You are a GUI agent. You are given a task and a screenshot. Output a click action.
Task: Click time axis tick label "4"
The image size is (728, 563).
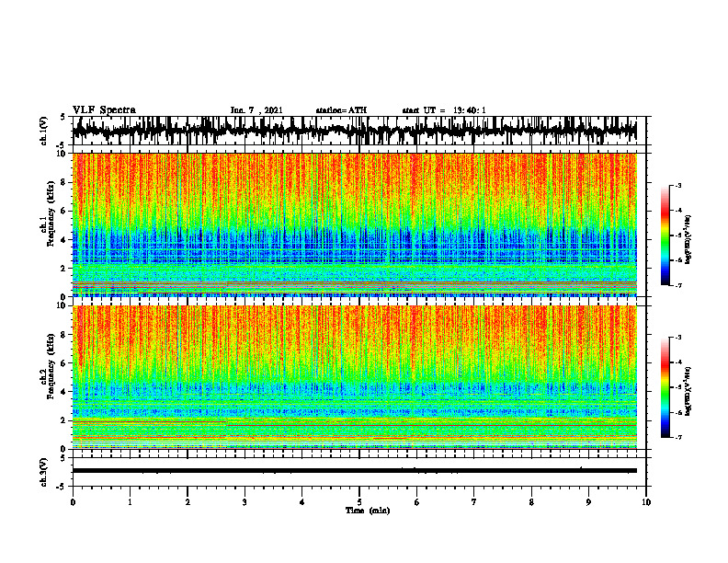(x=302, y=502)
